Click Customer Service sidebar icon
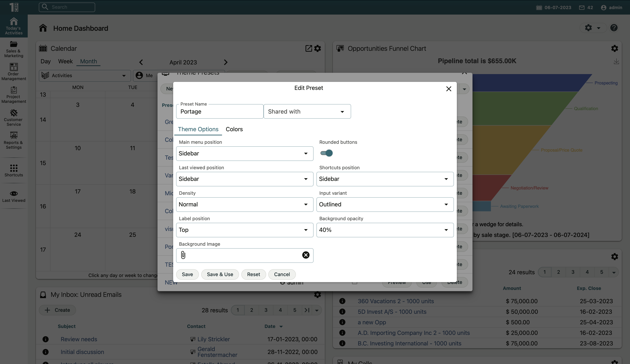This screenshot has width=630, height=364. pos(14,117)
